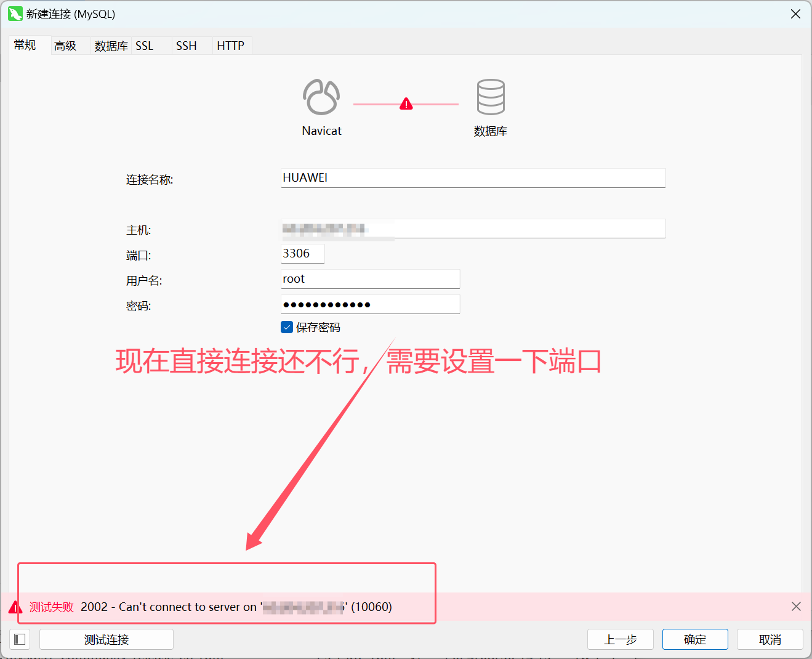Close the new connection dialog window
This screenshot has width=812, height=659.
[795, 14]
